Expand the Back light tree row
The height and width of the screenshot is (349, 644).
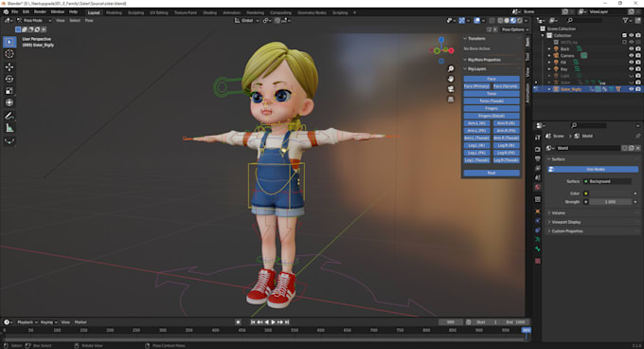[549, 49]
